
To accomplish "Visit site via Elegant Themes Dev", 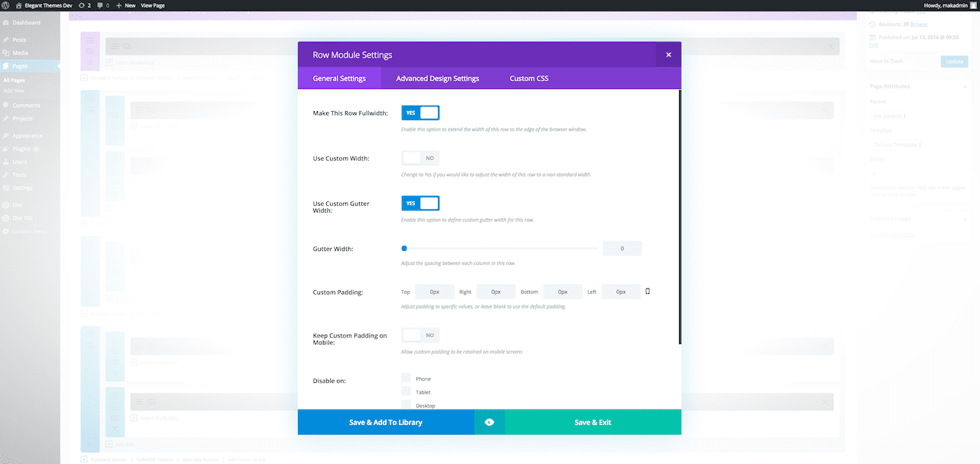I will coord(44,5).
